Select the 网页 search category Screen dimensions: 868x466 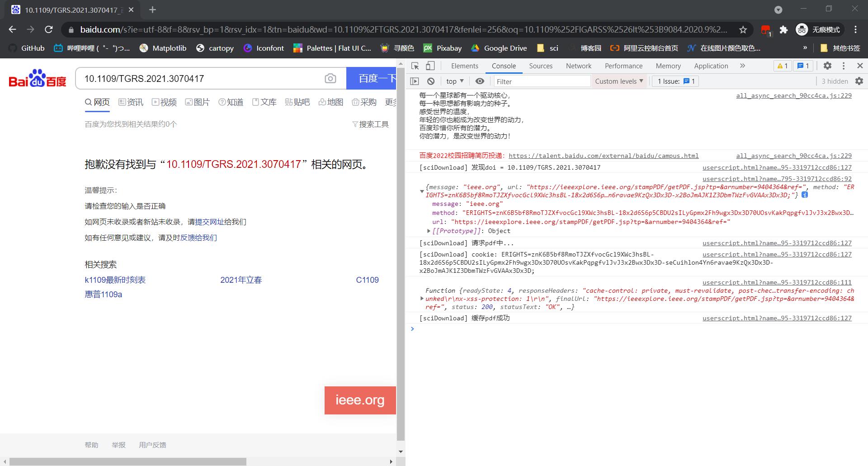[x=97, y=102]
